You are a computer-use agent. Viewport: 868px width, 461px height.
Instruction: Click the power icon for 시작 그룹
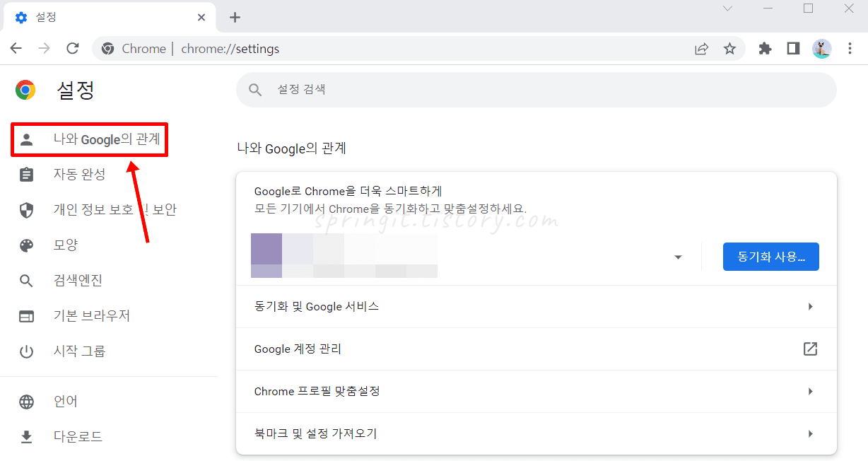pos(26,351)
